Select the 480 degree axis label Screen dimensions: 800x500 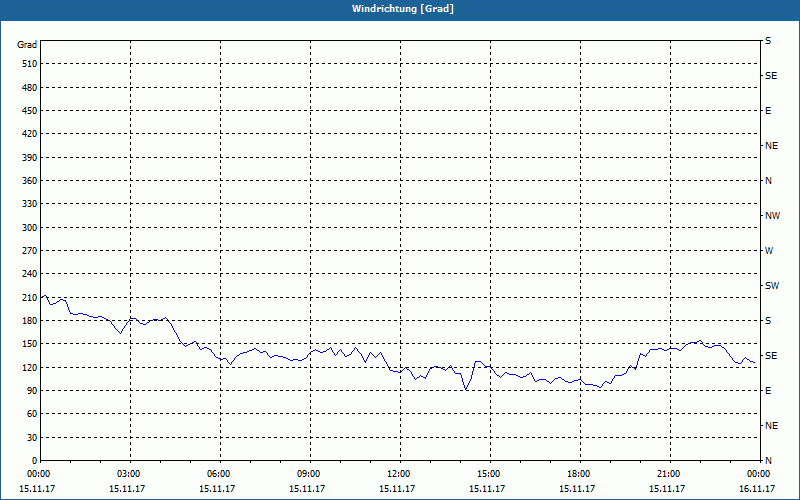tap(30, 87)
